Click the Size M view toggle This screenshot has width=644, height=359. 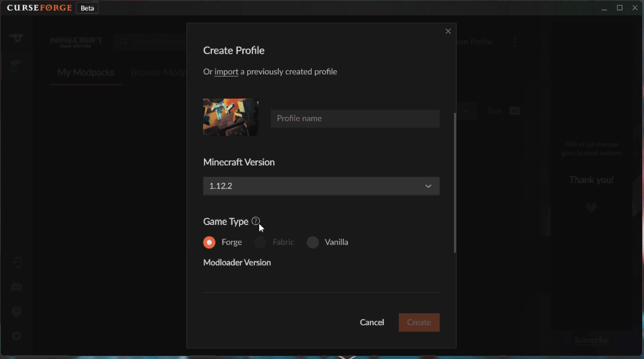(x=514, y=111)
